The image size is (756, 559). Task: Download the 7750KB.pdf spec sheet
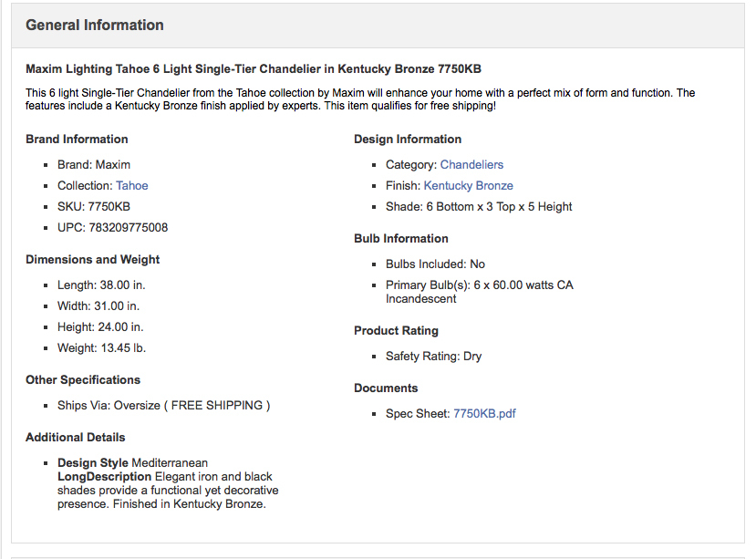(484, 414)
